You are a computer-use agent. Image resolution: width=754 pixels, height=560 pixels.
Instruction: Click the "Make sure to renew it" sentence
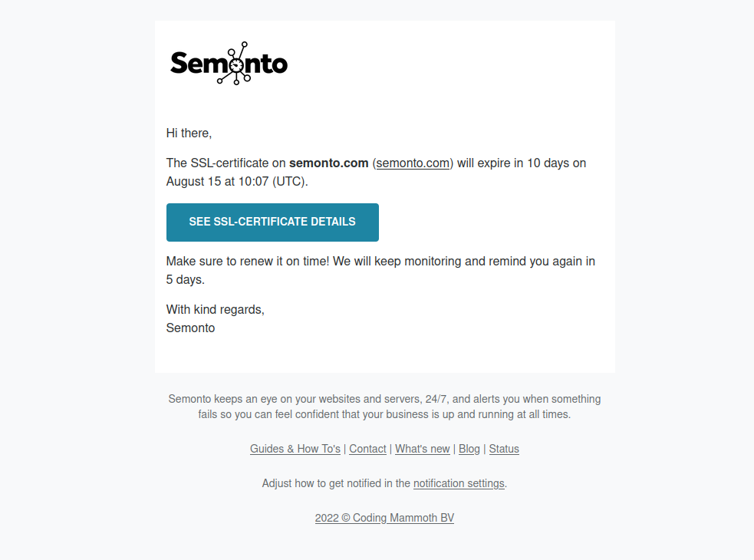click(247, 261)
